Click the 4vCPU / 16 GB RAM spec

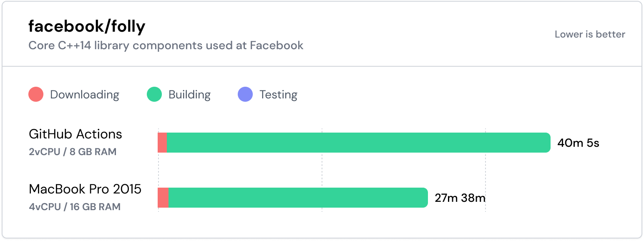tap(75, 207)
